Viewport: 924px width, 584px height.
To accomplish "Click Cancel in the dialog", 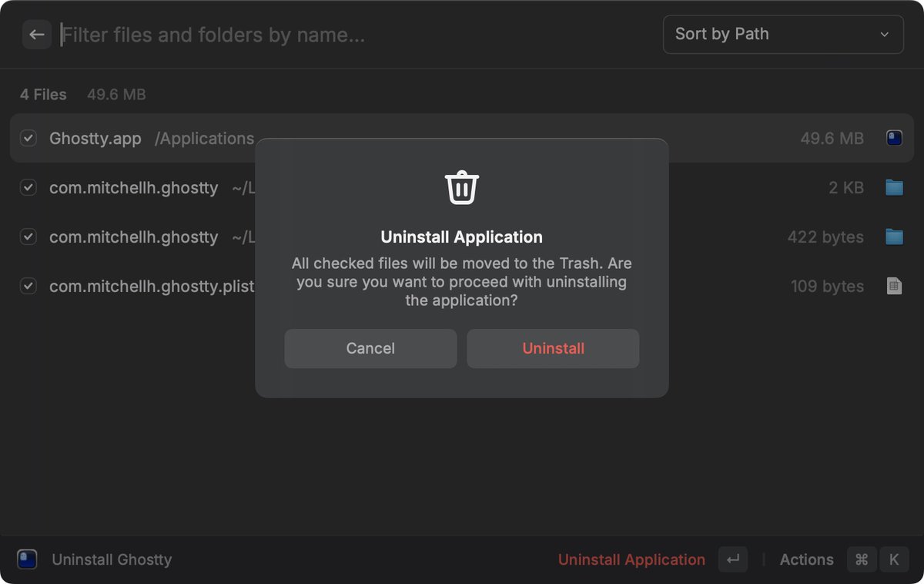I will click(370, 348).
